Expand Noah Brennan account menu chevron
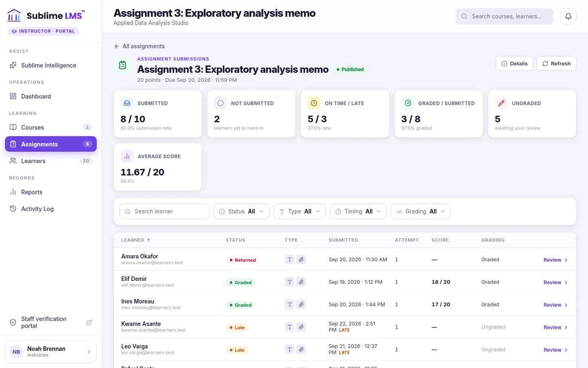This screenshot has width=588, height=368. point(89,352)
